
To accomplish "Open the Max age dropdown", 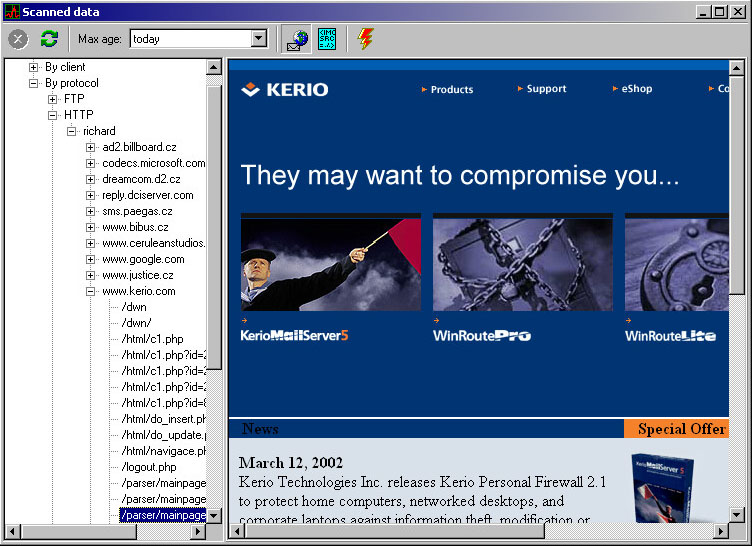I will tap(259, 38).
